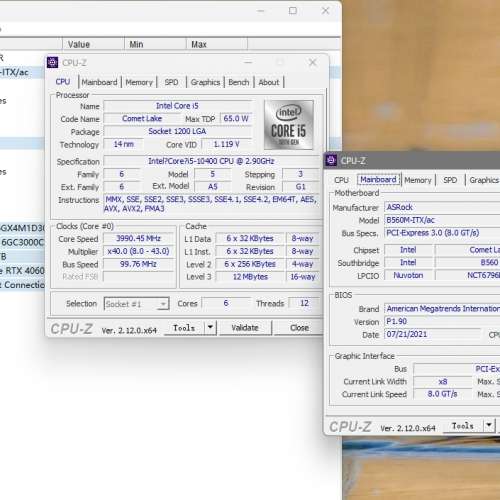Screen dimensions: 500x500
Task: Click the Manufacturer value ASRock
Action: [x=442, y=207]
